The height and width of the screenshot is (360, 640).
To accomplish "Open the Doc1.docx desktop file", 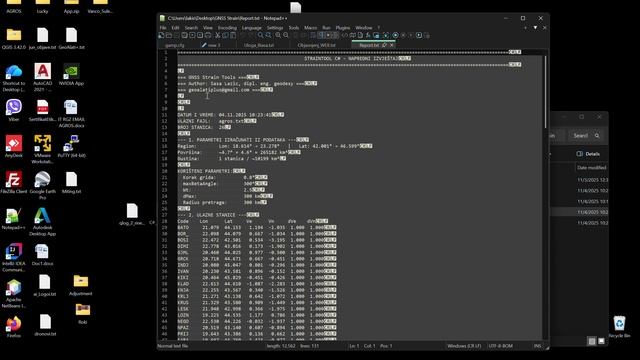I will point(42,255).
